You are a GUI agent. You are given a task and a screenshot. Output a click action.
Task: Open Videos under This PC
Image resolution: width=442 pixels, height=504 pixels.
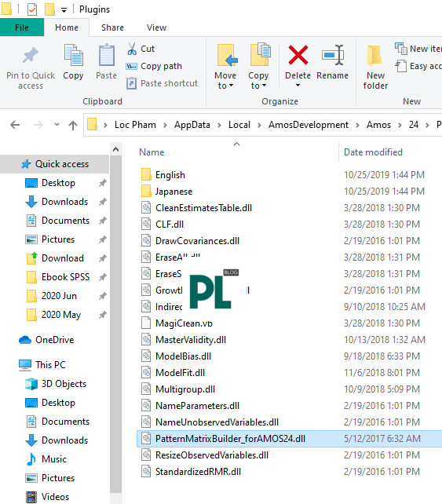point(55,497)
